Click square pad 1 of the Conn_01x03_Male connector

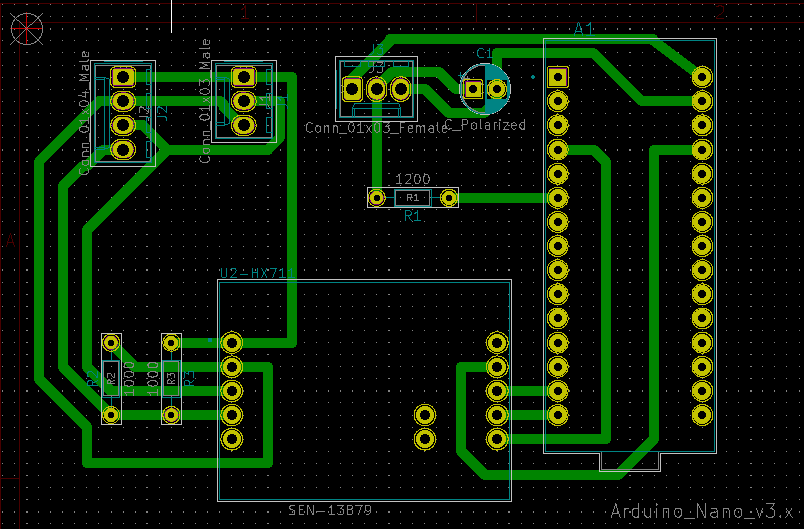click(244, 77)
